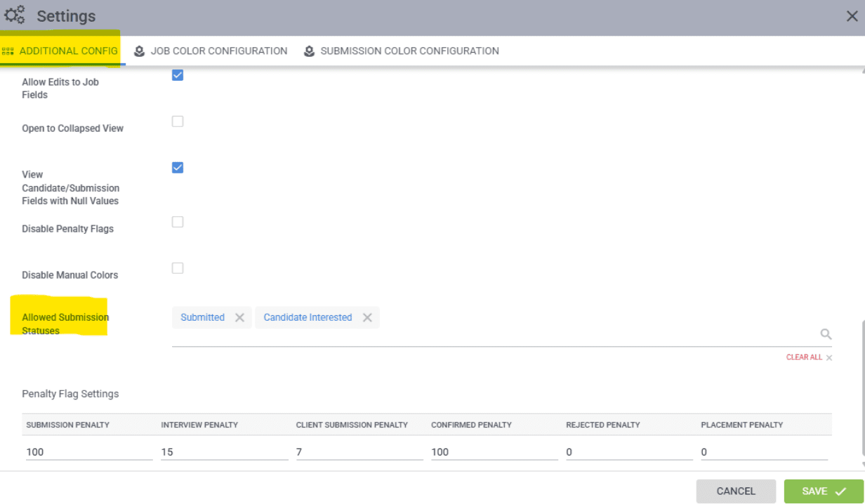This screenshot has width=865, height=504.
Task: Uncheck View Candidate/Submission Fields with Null Values
Action: 178,168
